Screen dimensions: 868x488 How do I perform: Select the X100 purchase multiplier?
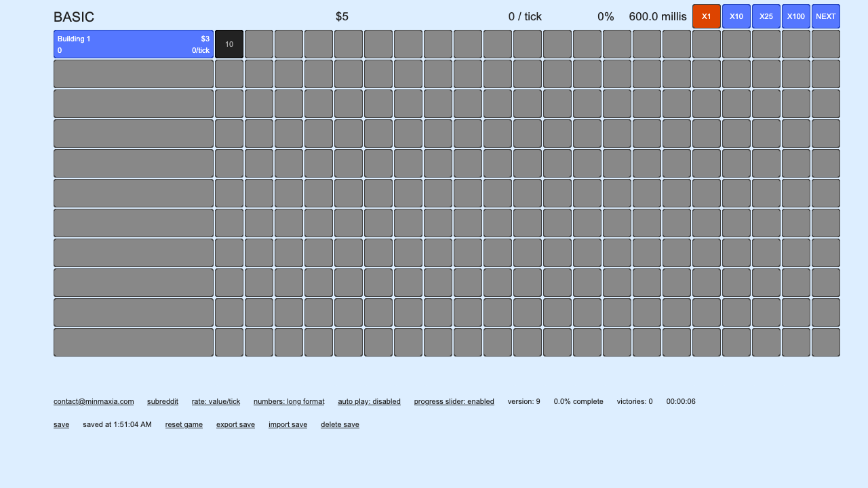click(796, 16)
